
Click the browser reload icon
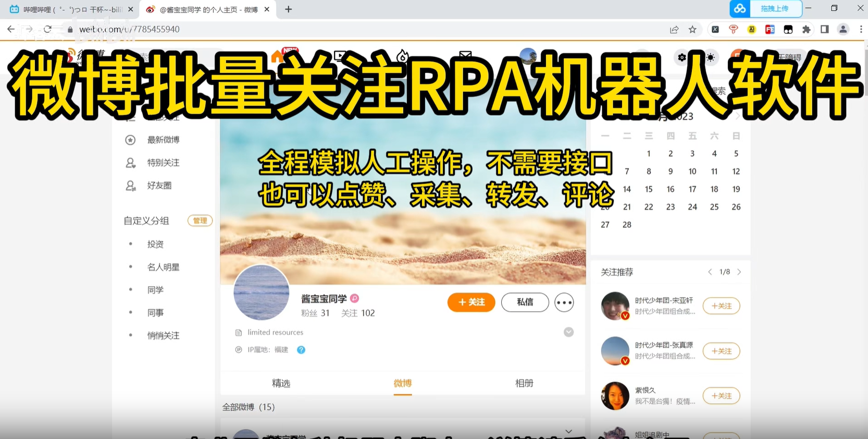pyautogui.click(x=48, y=29)
